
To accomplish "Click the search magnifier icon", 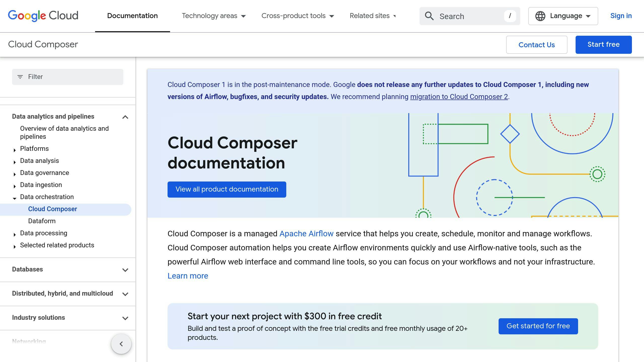I will click(429, 16).
